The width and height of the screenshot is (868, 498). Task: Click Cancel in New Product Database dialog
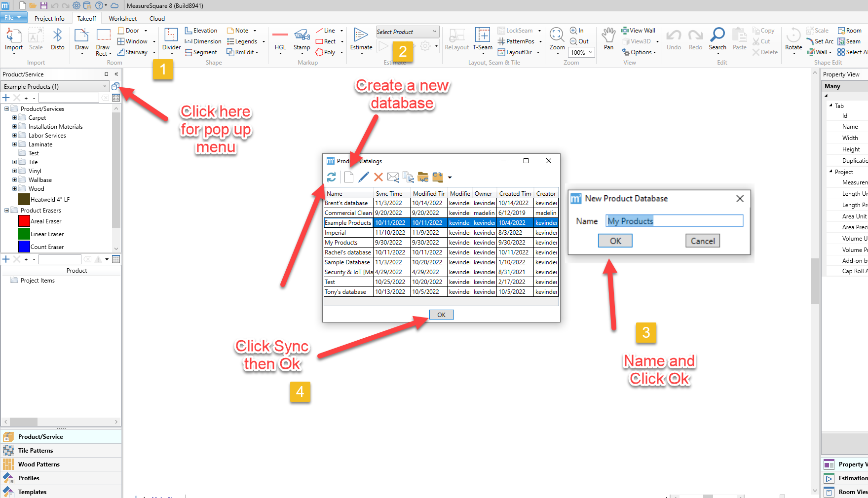(703, 241)
